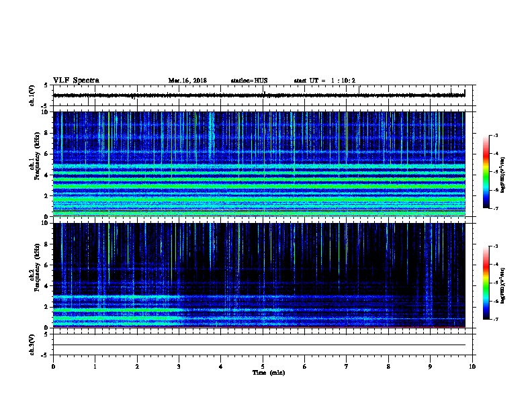Click the ch.3 flat voltage trace
This screenshot has width=532, height=411.
pos(259,345)
